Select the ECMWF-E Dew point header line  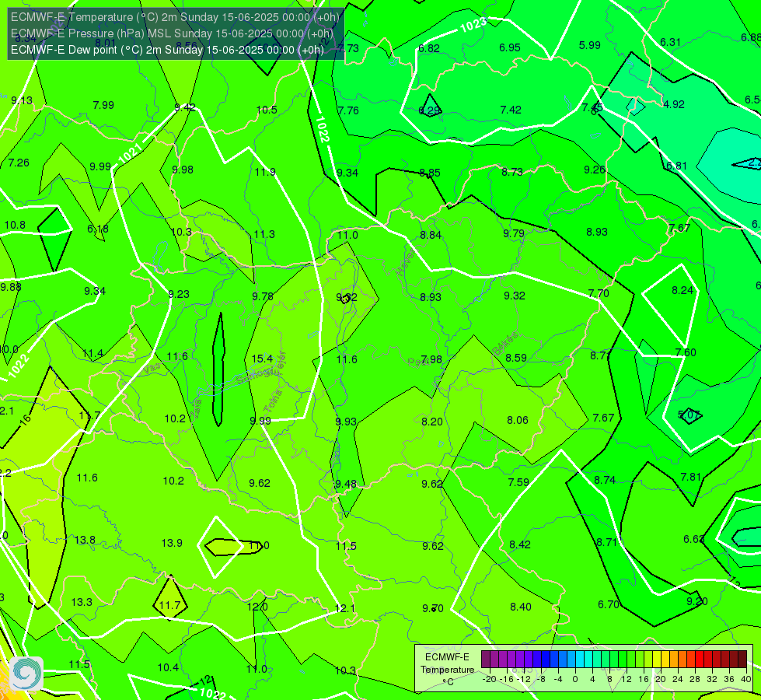coord(167,50)
